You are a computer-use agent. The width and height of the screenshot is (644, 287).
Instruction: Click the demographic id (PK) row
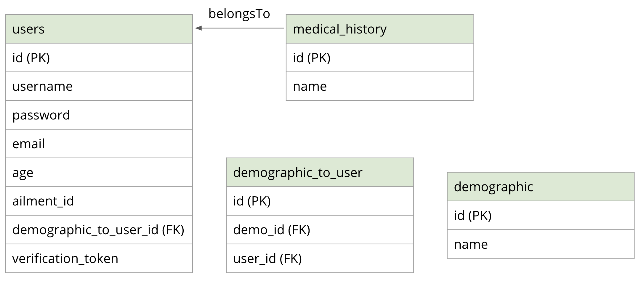(x=541, y=216)
